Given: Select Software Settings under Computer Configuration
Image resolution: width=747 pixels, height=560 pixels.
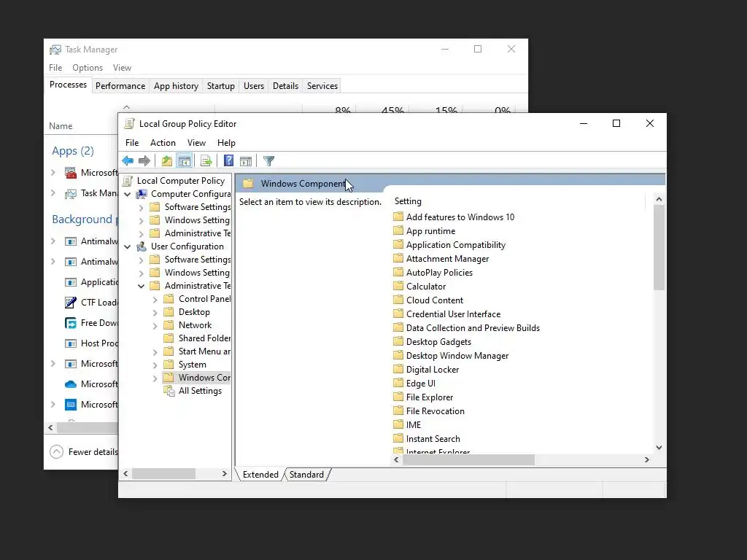Looking at the screenshot, I should click(190, 207).
